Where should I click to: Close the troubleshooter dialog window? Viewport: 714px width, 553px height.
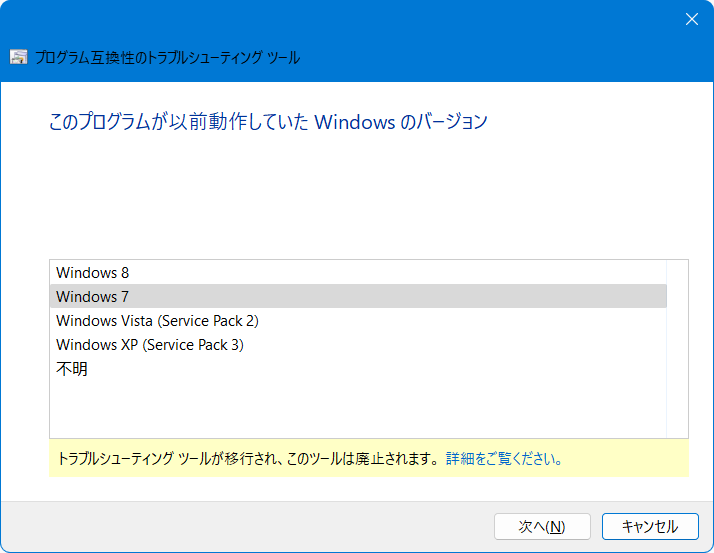coord(692,19)
